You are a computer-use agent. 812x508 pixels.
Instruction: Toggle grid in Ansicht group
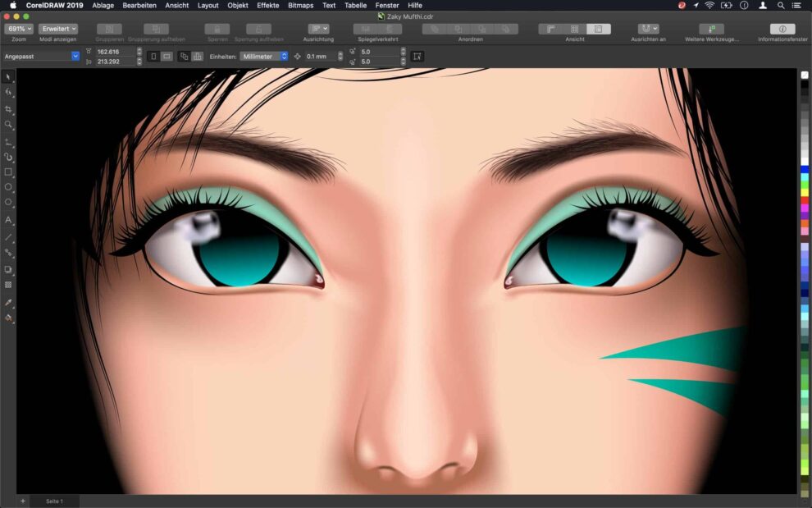pyautogui.click(x=574, y=29)
